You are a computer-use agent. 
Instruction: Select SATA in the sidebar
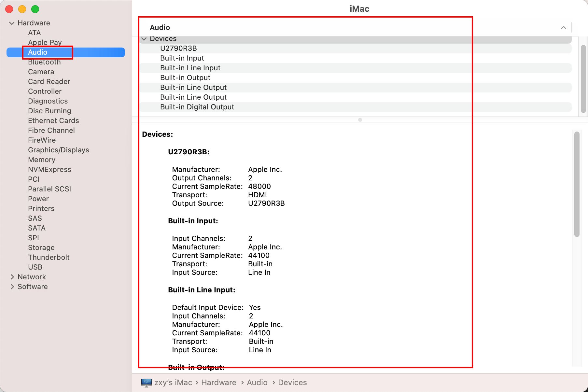point(37,228)
